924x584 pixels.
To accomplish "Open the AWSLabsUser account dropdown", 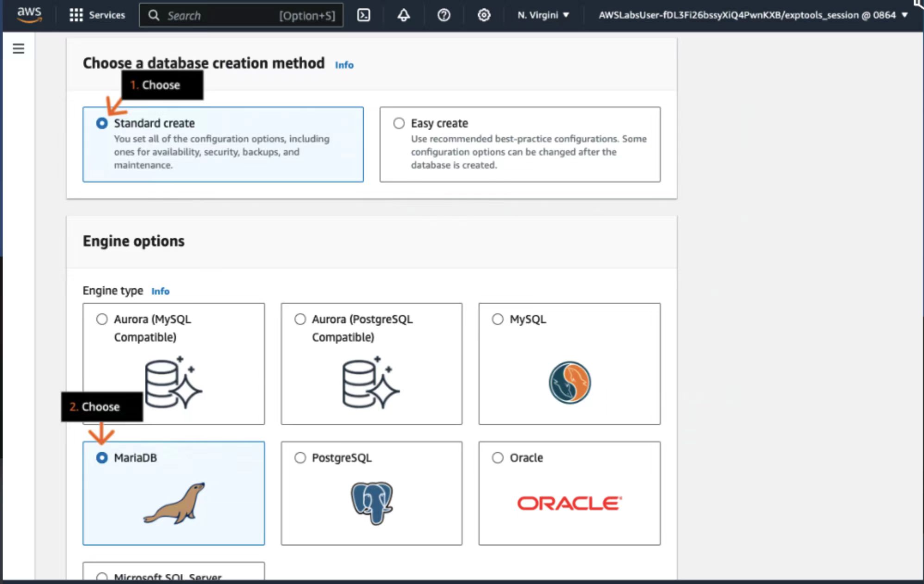I will coord(753,15).
